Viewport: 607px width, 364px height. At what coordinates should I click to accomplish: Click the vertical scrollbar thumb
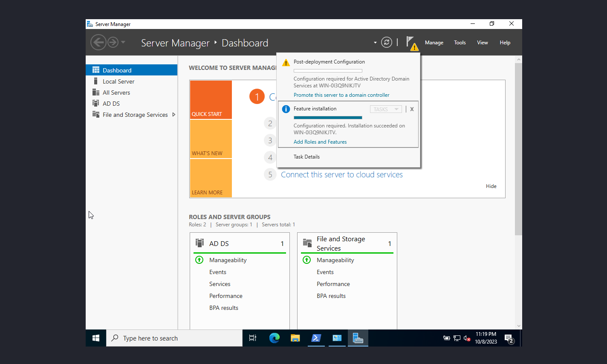pyautogui.click(x=518, y=149)
